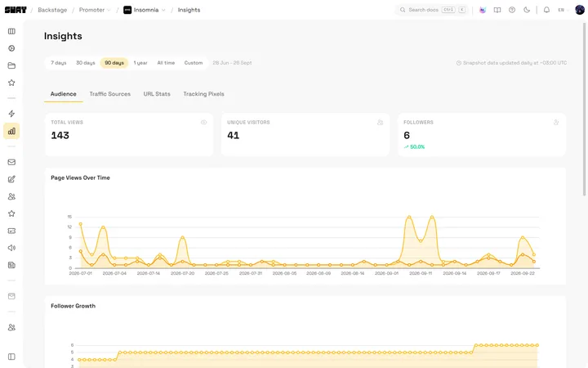588x368 pixels.
Task: Click the Search docs field
Action: 432,10
